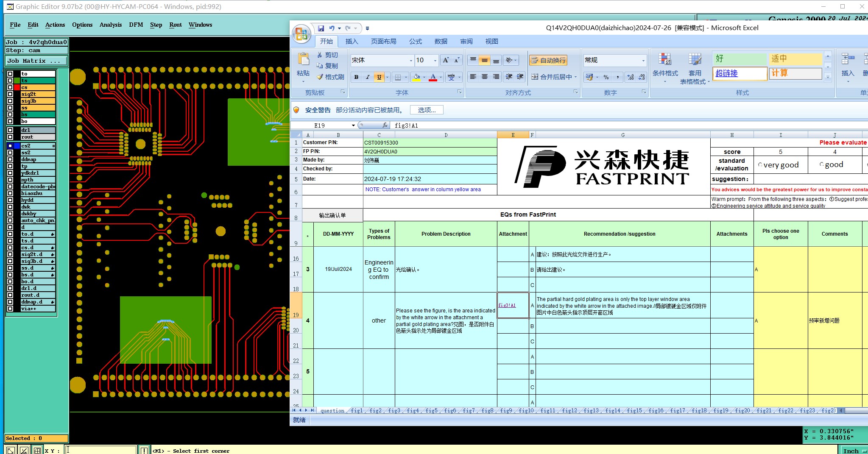
Task: Follow the fig3!A1 hyperlink in cell E19
Action: pos(507,305)
